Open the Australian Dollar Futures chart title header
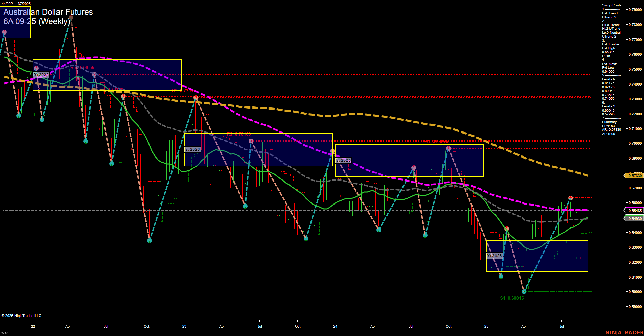 (48, 12)
